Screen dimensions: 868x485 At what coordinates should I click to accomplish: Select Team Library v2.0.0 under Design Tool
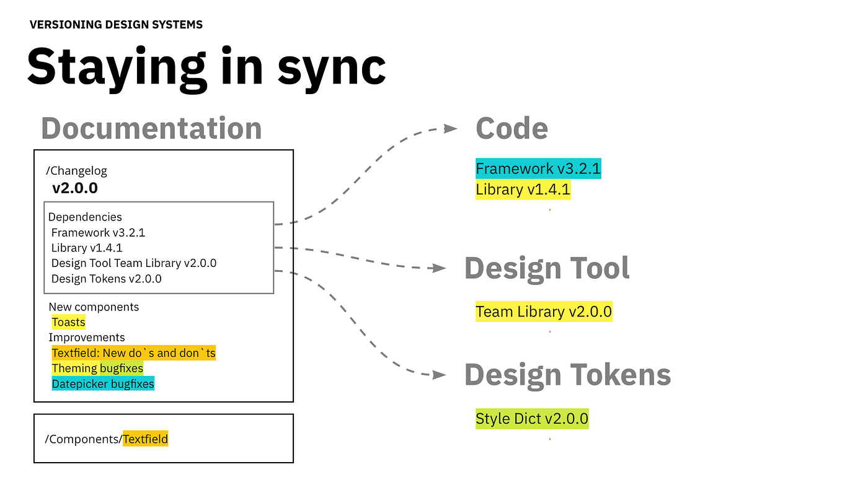[544, 312]
